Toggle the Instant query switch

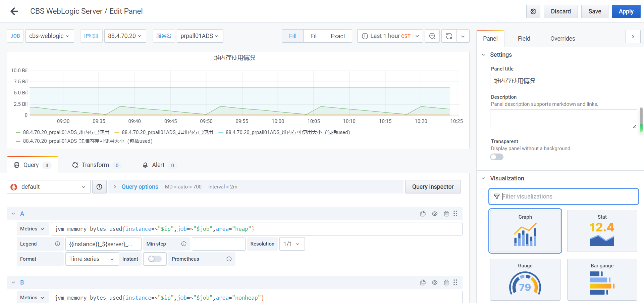[x=155, y=259]
